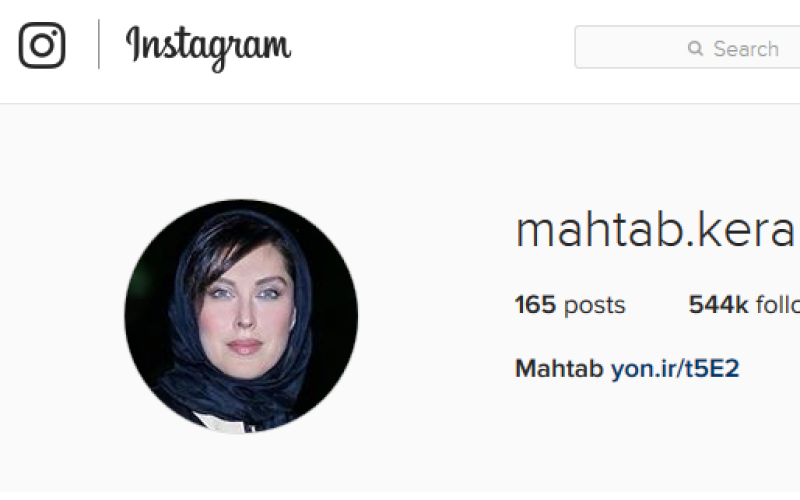Viewport: 800px width, 500px height.
Task: Follow the yon.ir/t5E2 bio link
Action: (675, 369)
